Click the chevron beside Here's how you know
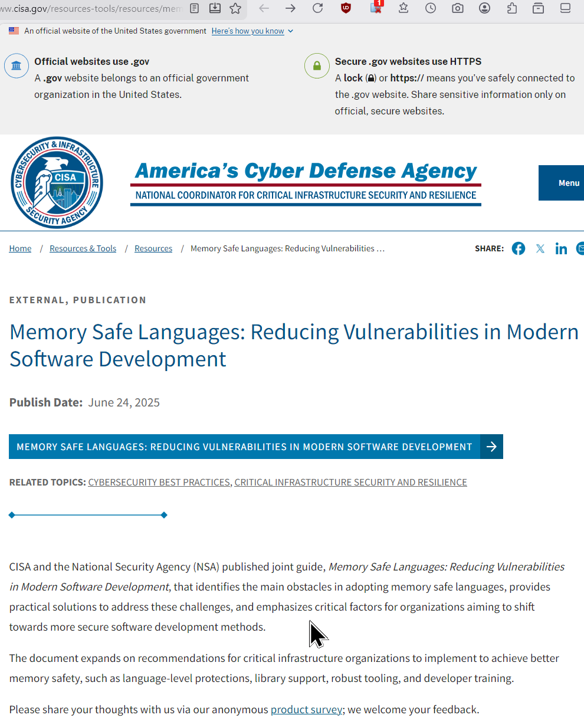The image size is (584, 728). click(290, 31)
